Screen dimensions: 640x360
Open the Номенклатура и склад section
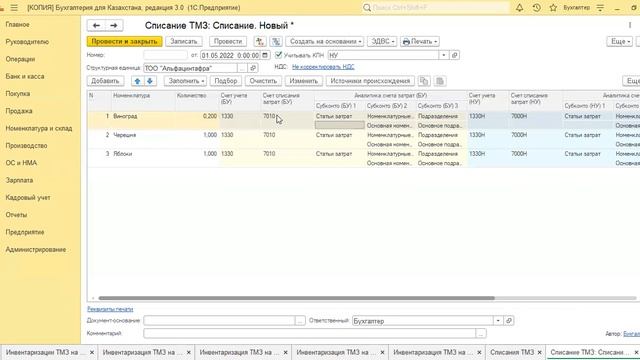tap(39, 128)
